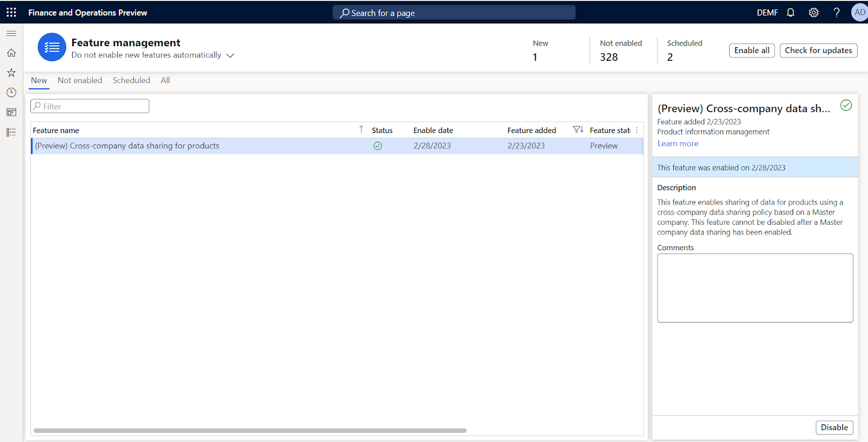Click the Status column header
This screenshot has height=442, width=868.
[382, 130]
